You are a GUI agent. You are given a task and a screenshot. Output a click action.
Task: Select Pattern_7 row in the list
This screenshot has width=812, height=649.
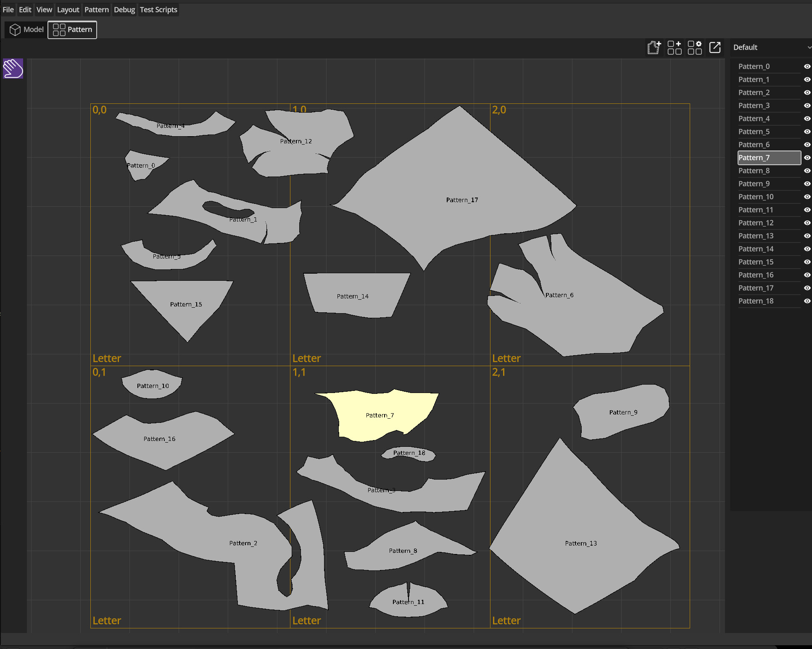769,158
